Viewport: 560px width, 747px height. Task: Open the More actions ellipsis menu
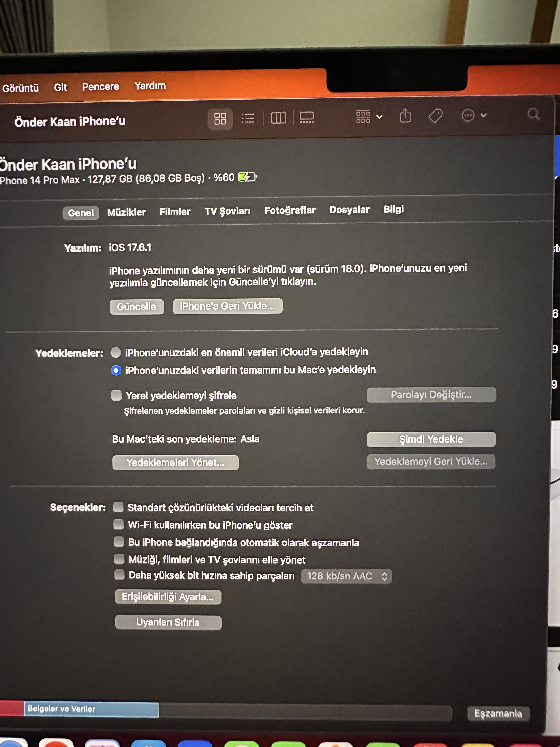click(x=474, y=115)
